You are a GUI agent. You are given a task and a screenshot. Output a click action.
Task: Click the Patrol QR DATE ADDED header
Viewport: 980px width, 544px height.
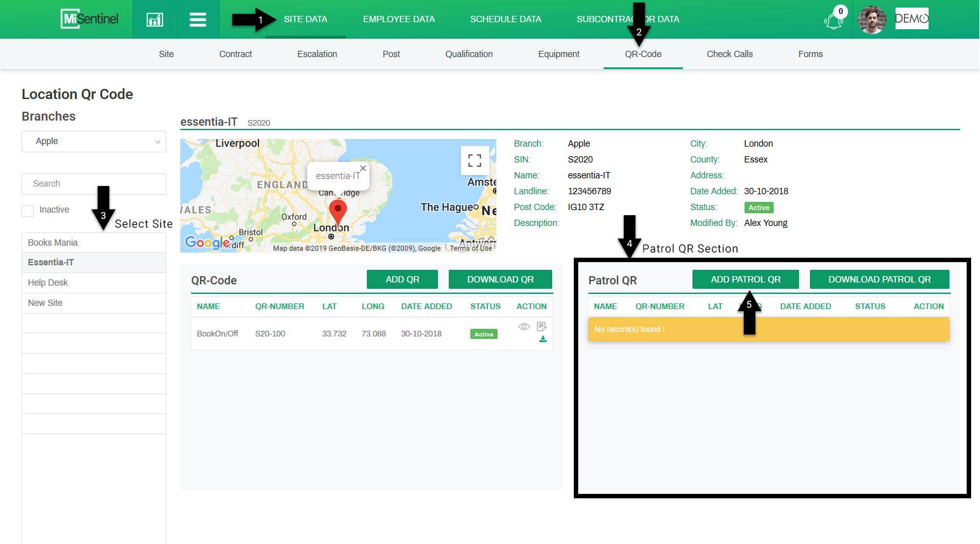(x=805, y=307)
